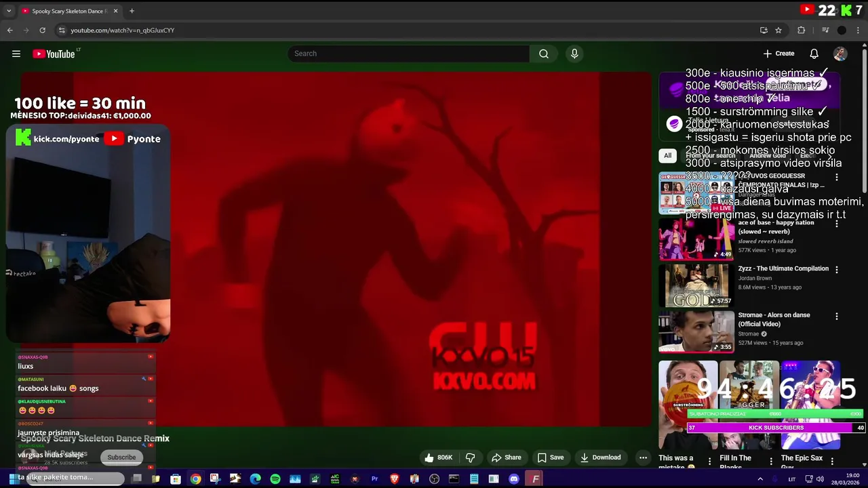The height and width of the screenshot is (488, 868).
Task: Click inside the YouTube search field
Action: click(409, 54)
